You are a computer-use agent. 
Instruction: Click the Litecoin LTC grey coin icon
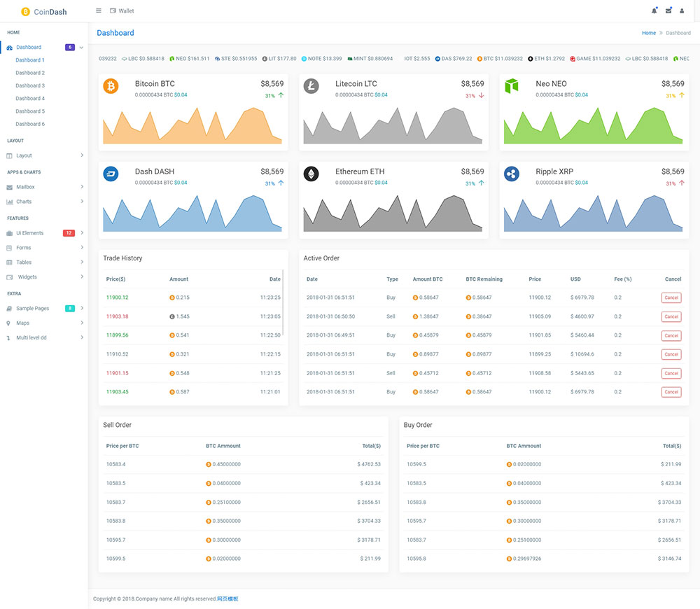click(311, 85)
